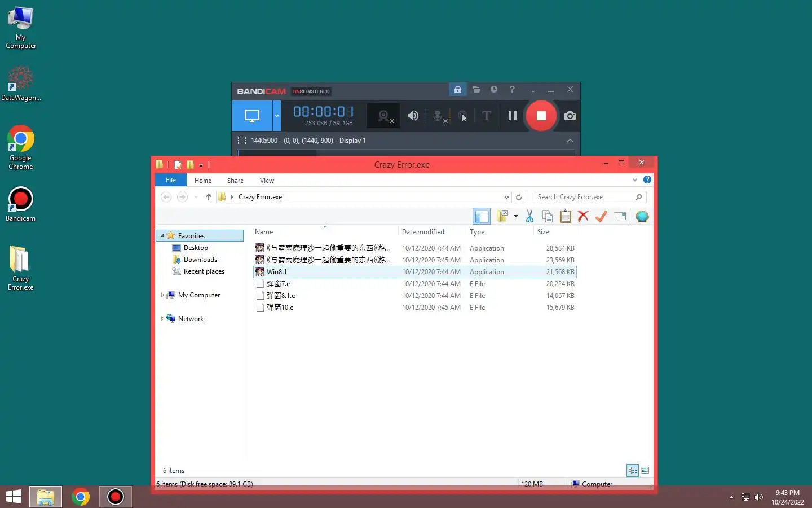Click the Paste clipboard icon

[x=566, y=216]
